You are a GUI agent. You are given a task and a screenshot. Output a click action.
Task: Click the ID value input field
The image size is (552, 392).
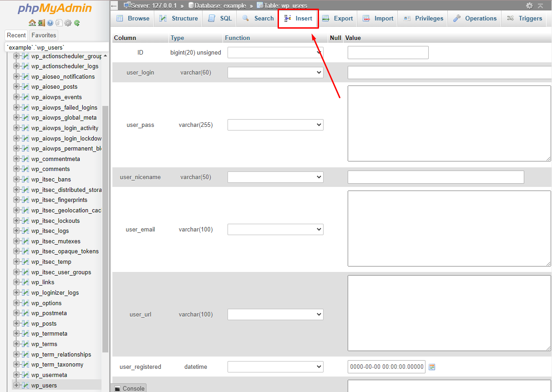click(x=388, y=52)
